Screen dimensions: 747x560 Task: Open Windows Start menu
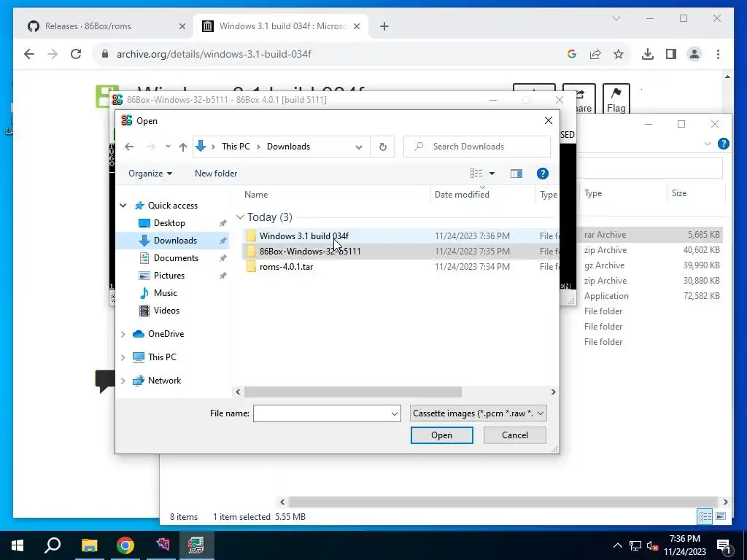[x=18, y=545]
